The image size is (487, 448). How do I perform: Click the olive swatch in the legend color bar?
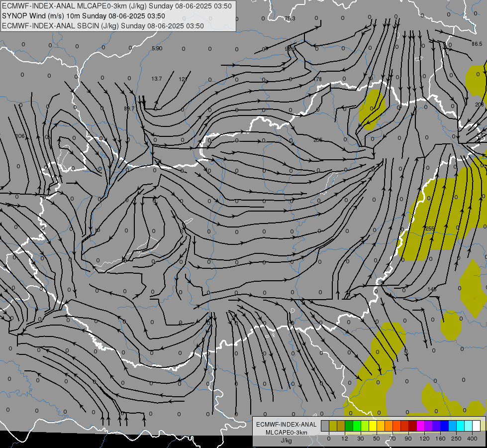coord(333,426)
